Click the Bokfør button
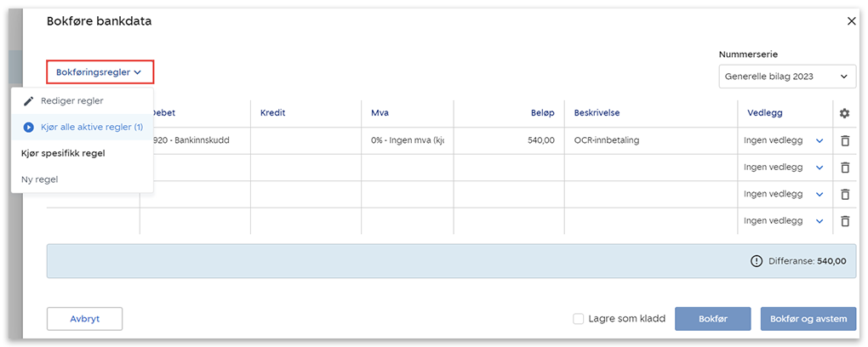 point(712,319)
